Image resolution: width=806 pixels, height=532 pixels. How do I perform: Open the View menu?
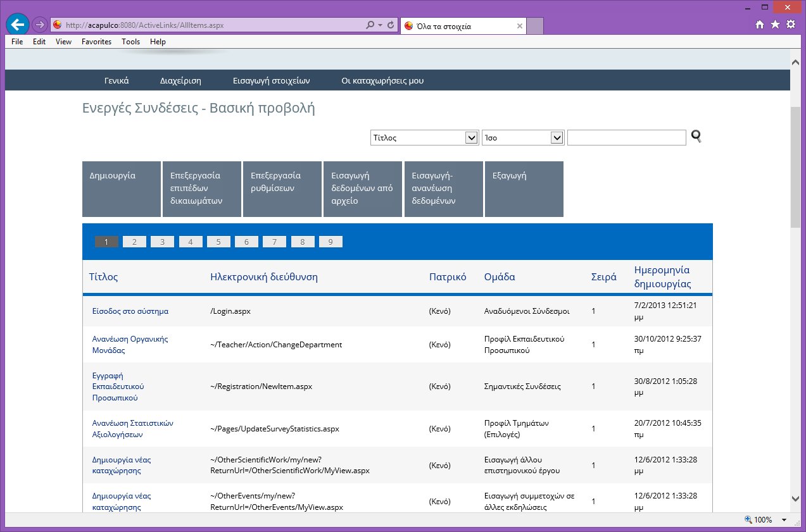coord(63,42)
